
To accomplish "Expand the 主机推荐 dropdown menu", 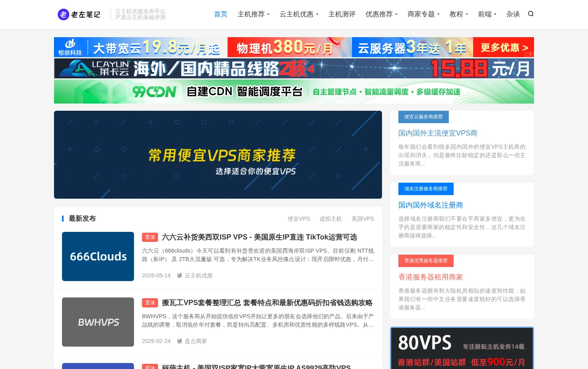I will [x=254, y=14].
